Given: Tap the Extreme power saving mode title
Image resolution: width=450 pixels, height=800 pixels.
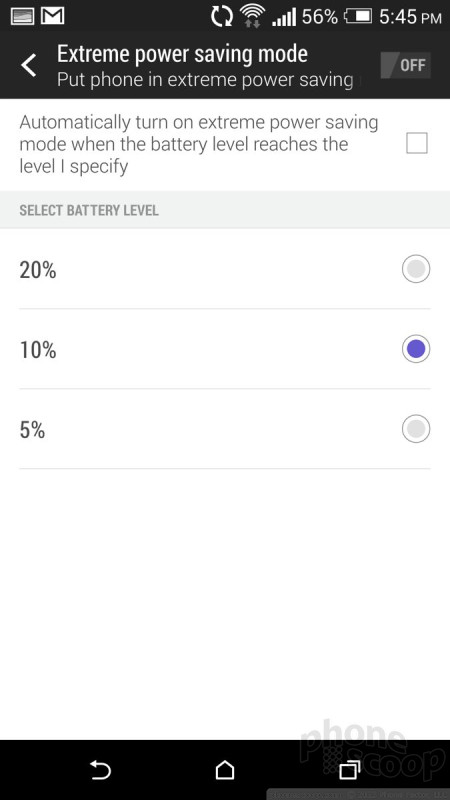Looking at the screenshot, I should pyautogui.click(x=182, y=54).
